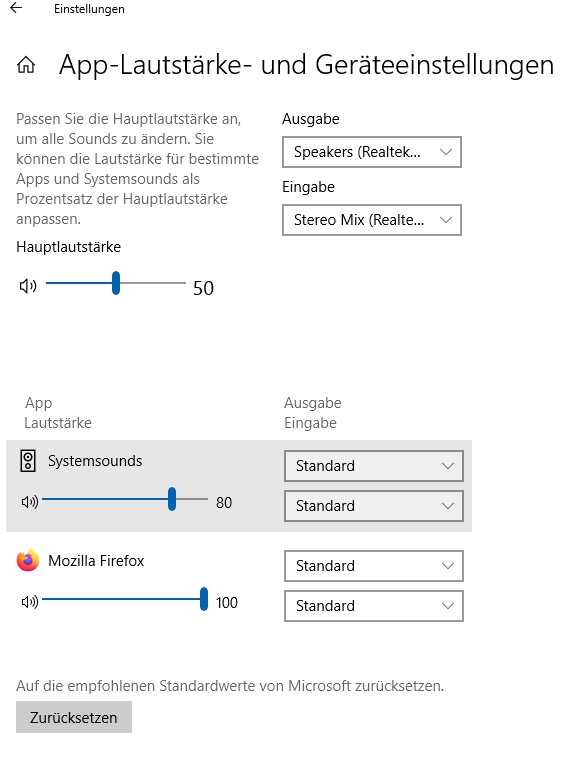Viewport: 574px width, 768px height.
Task: Click the Hauptlautstärke slider handle
Action: point(116,283)
